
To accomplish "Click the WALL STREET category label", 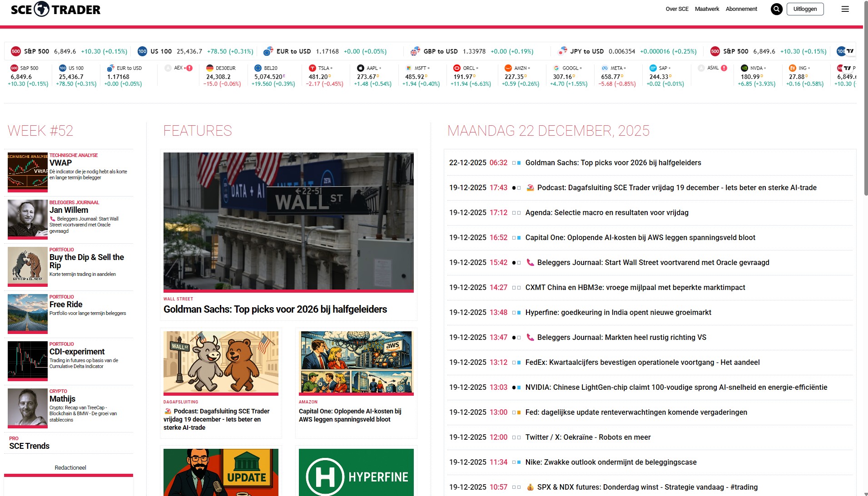I will coord(178,299).
